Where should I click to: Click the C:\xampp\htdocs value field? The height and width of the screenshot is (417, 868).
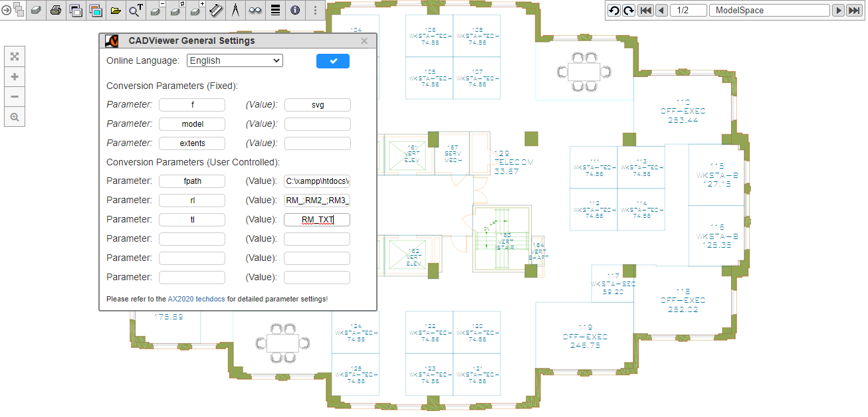point(317,181)
